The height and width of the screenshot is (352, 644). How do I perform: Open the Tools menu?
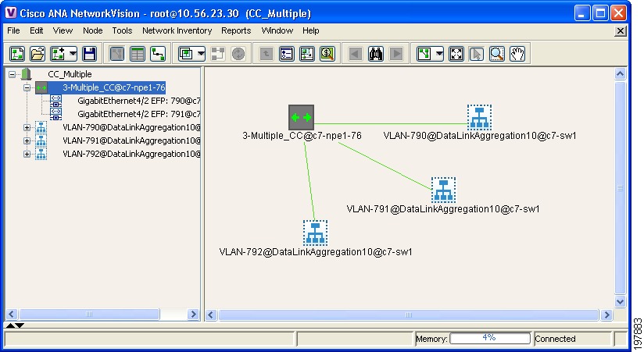tap(123, 30)
